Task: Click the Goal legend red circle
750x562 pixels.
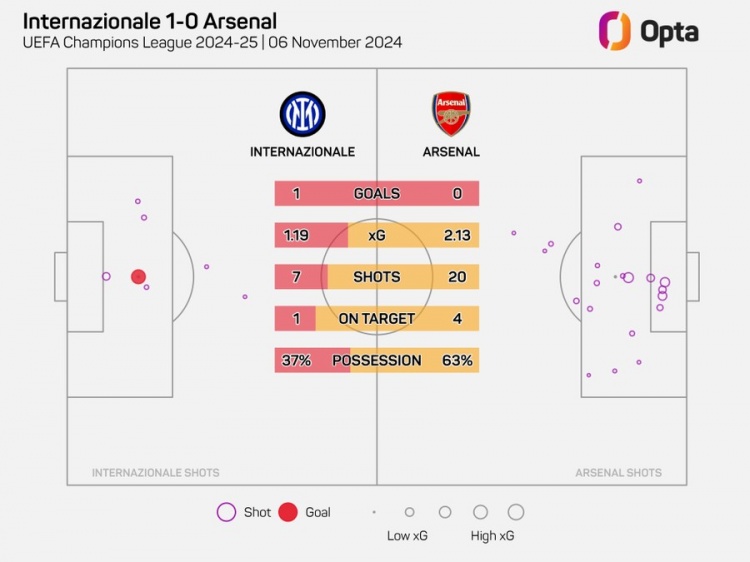Action: [288, 512]
